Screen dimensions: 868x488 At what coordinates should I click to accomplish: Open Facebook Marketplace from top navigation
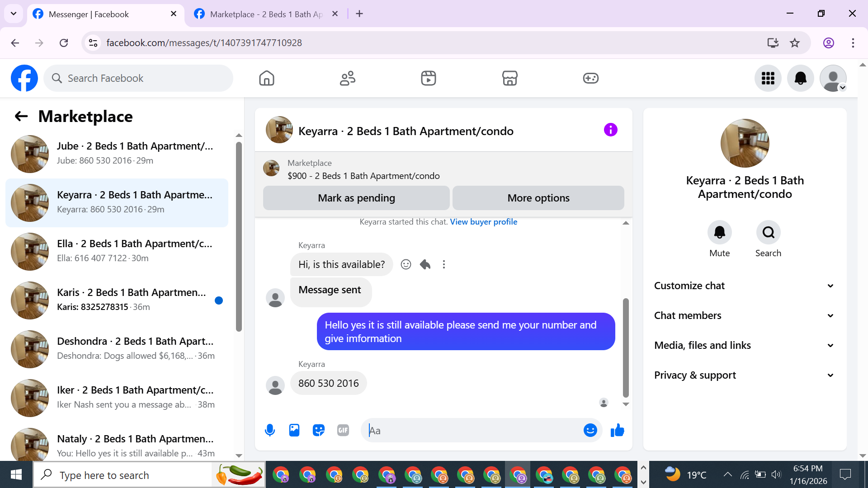click(509, 78)
